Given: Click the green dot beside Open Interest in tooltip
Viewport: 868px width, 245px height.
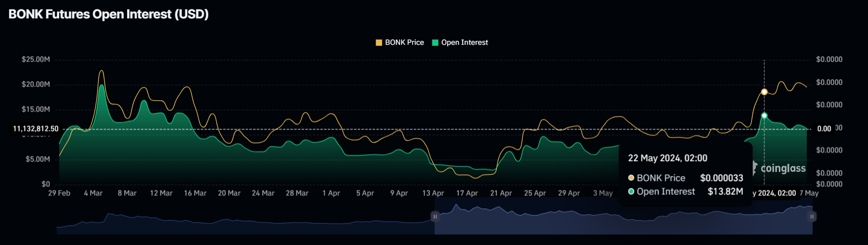Looking at the screenshot, I should (631, 192).
